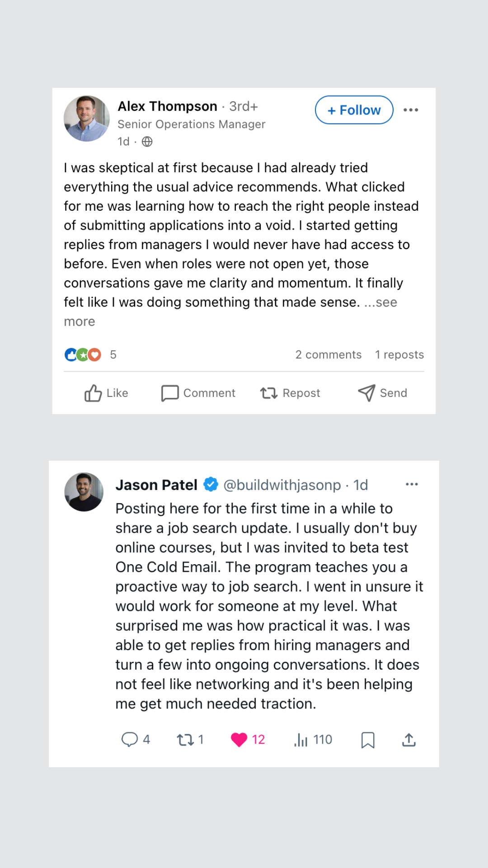The image size is (488, 868).
Task: Open the options menu on Jason's post
Action: coord(412,484)
